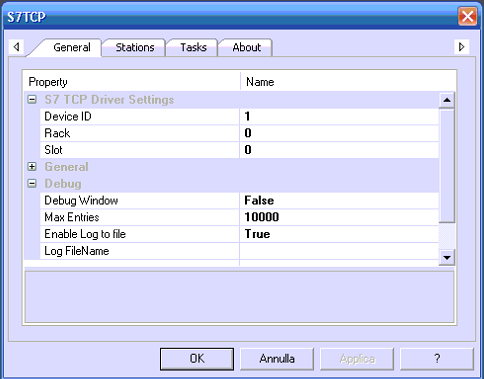Open the Tasks tab
The image size is (484, 379).
click(x=193, y=47)
